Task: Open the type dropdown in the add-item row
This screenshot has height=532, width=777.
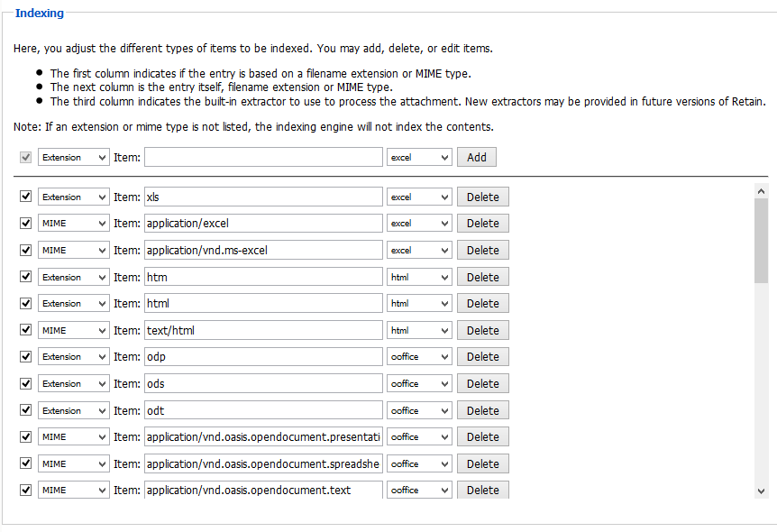Action: (73, 158)
